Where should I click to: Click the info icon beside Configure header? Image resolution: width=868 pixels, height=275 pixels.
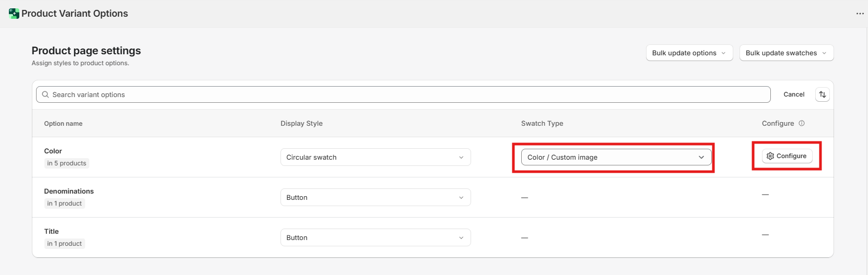click(802, 124)
